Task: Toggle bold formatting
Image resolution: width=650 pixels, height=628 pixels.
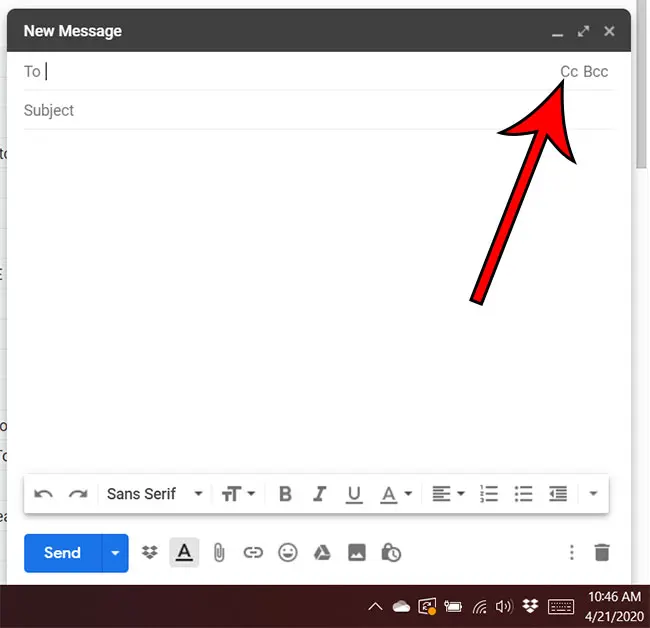Action: [285, 494]
